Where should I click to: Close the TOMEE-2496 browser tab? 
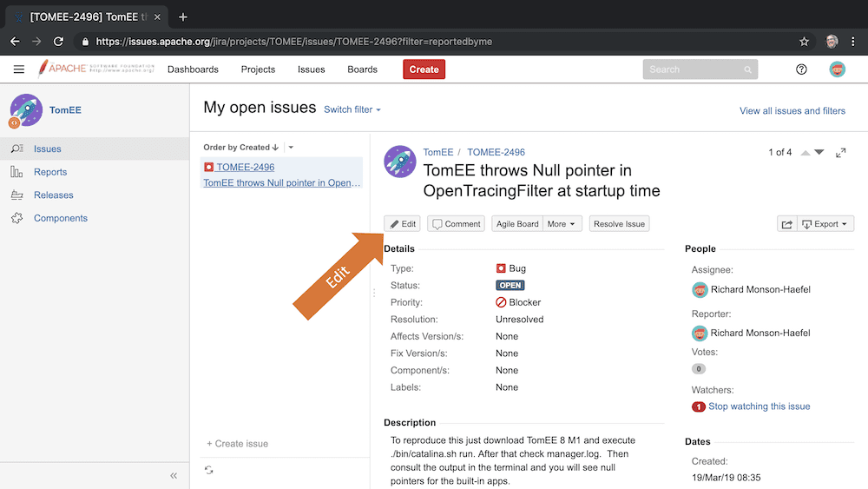(x=157, y=17)
